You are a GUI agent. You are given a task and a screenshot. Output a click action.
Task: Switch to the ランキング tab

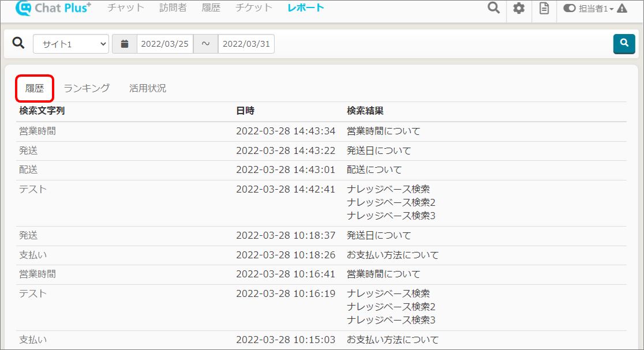tap(87, 88)
